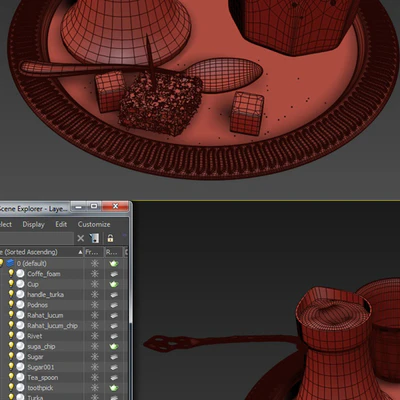Click freeze snowflake for Podnos row
Screen dimensions: 400x400
click(95, 305)
